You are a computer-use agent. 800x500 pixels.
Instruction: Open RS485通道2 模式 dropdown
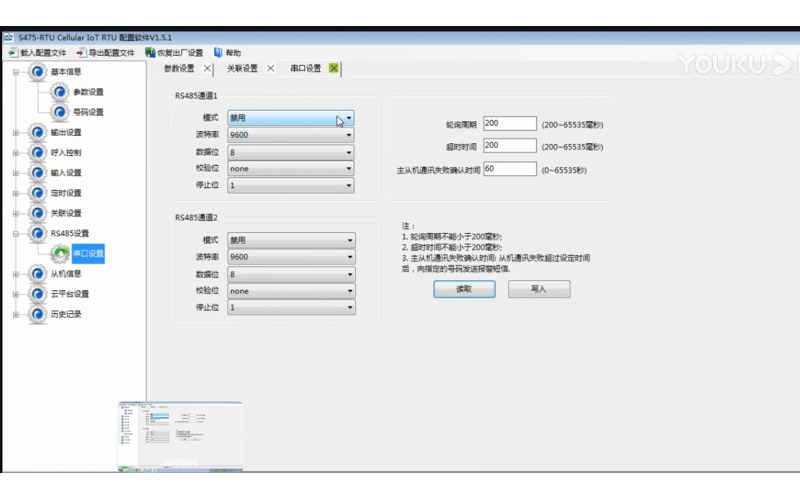(x=291, y=240)
